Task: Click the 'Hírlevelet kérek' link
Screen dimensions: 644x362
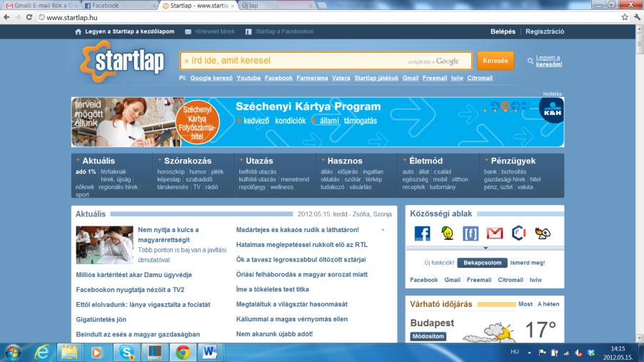Action: click(215, 31)
